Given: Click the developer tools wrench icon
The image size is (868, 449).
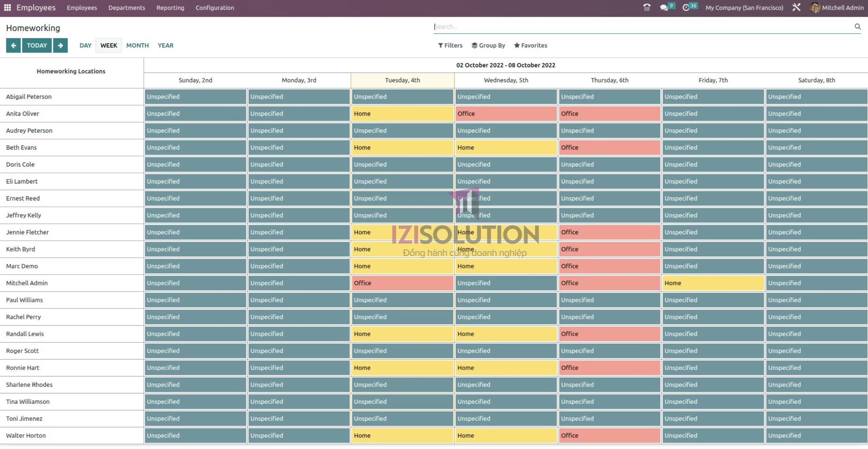Looking at the screenshot, I should (797, 7).
